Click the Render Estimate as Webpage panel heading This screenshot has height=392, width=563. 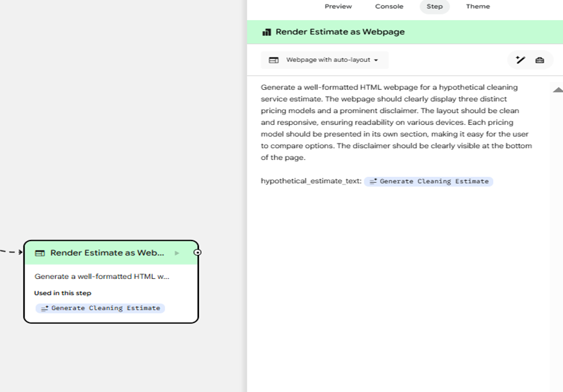340,32
